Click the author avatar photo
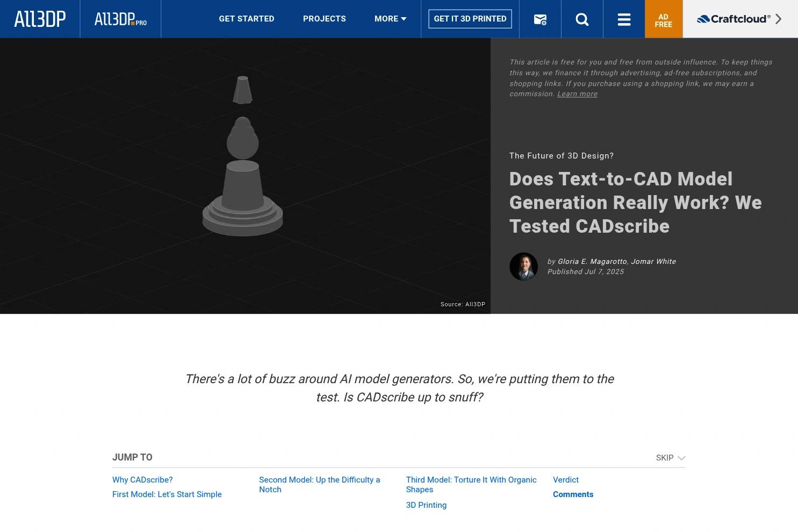This screenshot has width=798, height=532. click(523, 267)
